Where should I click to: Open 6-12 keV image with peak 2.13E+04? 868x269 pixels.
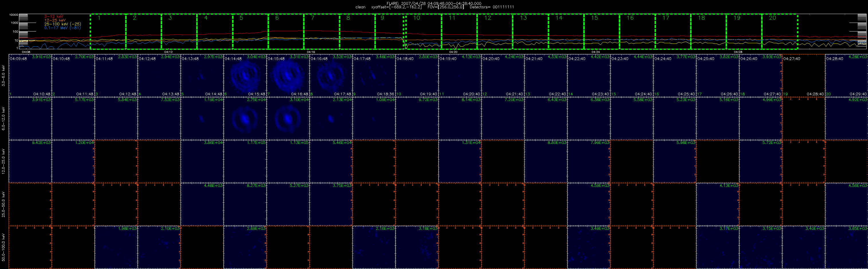tap(331, 118)
